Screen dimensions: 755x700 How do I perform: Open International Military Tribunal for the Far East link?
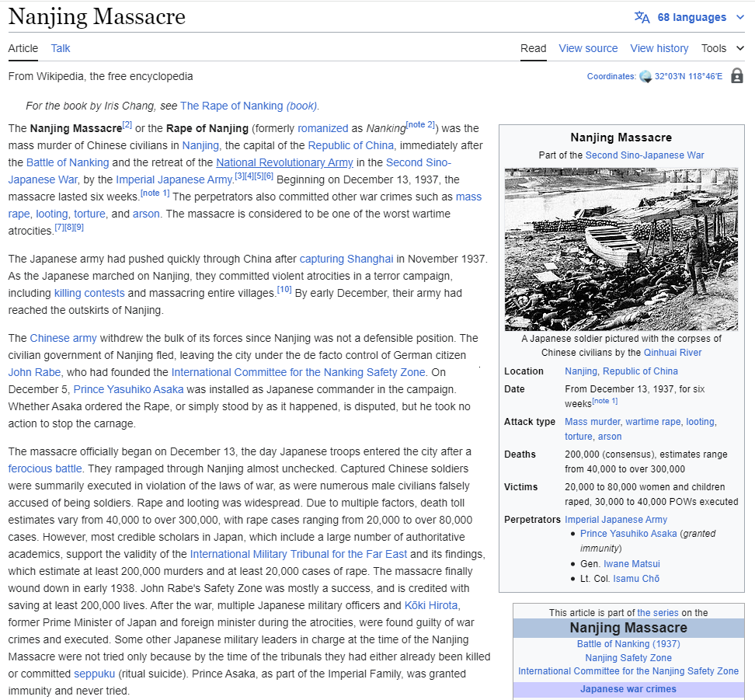point(298,554)
